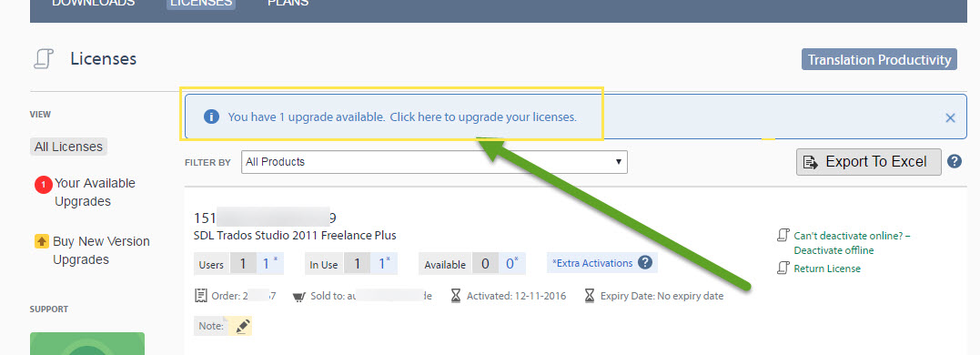Export licenses to Excel
This screenshot has height=355, width=980.
(x=869, y=162)
